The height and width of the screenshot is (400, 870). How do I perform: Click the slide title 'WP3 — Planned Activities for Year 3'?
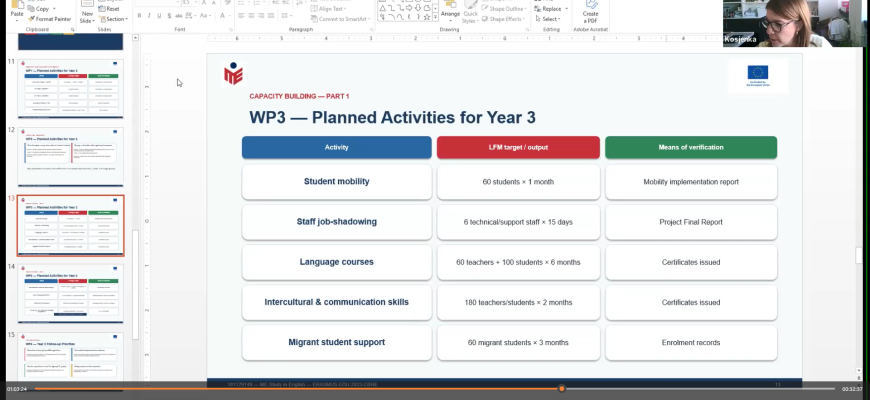tap(392, 117)
